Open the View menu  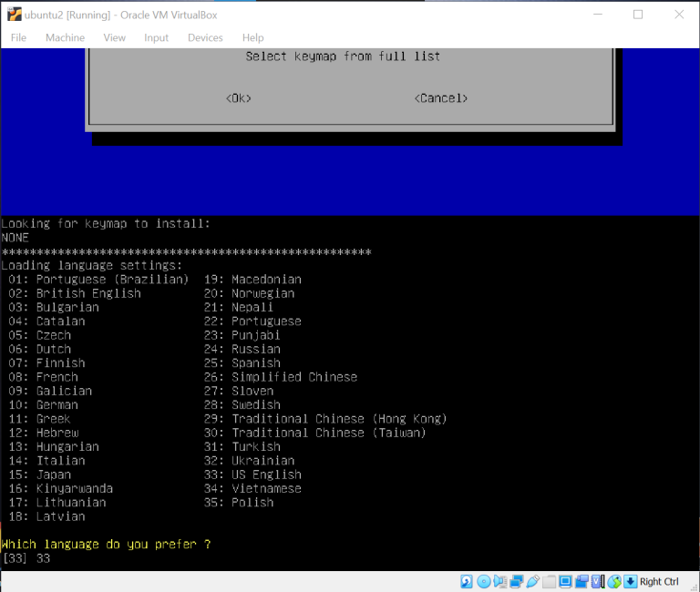(114, 37)
